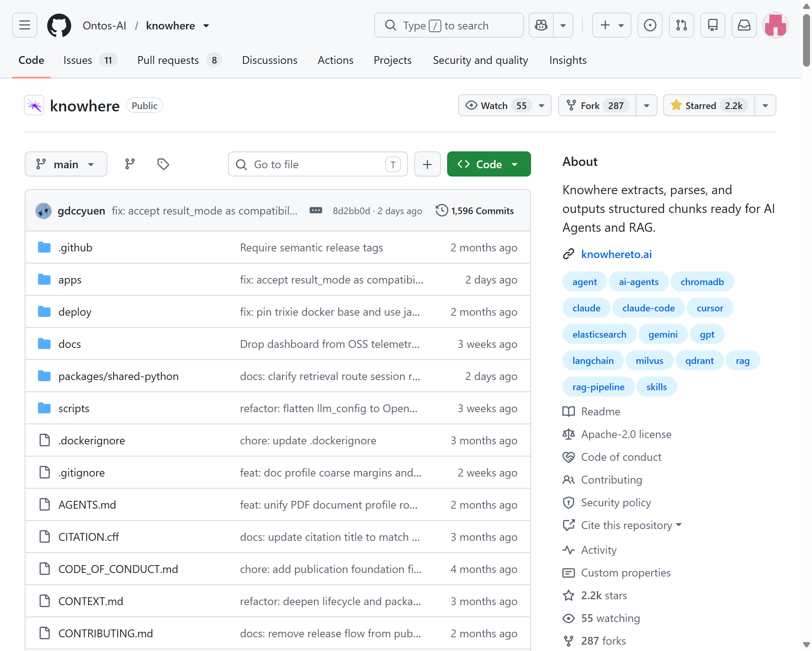
Task: Open the hamburger navigation menu
Action: pyautogui.click(x=25, y=25)
